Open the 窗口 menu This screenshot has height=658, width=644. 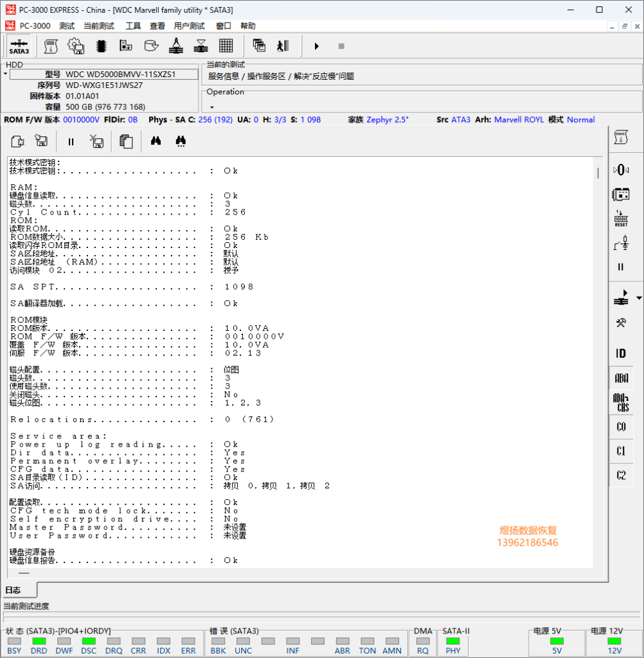223,26
